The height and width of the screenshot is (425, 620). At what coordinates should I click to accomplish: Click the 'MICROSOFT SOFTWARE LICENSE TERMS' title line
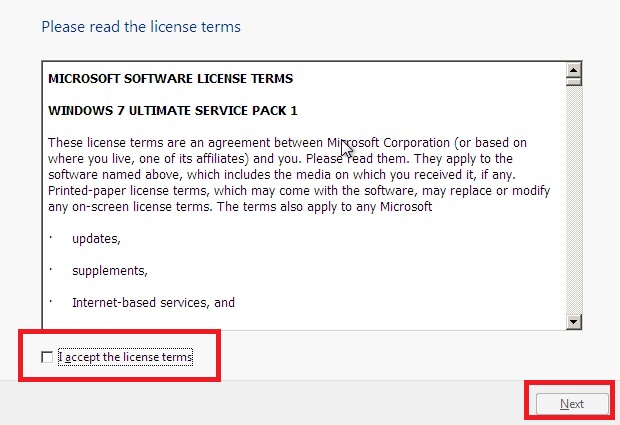point(170,78)
